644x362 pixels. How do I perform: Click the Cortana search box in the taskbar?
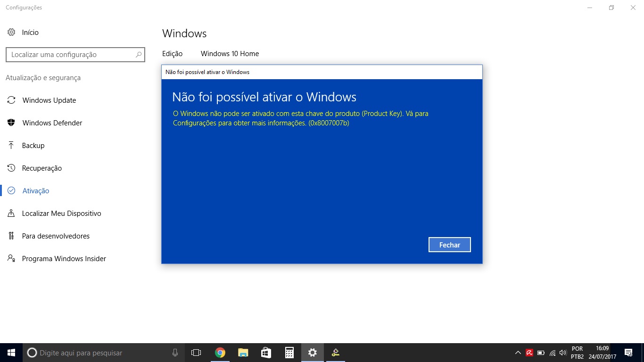[104, 353]
